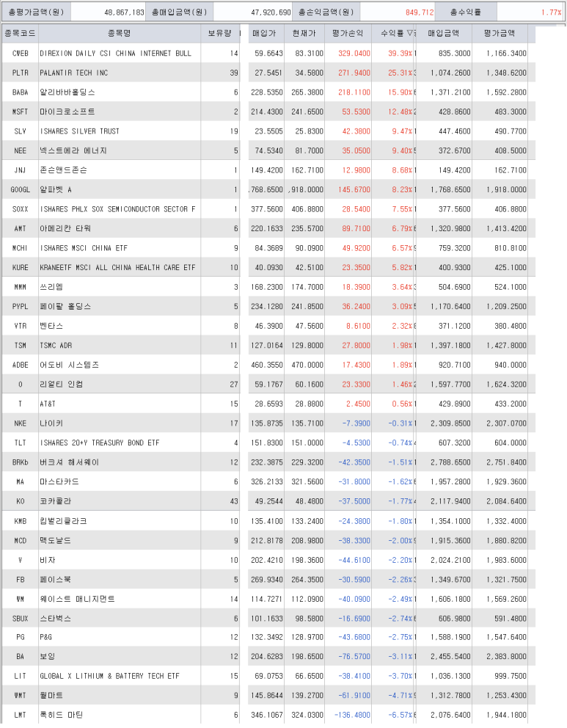
Task: Select ISHARES 20+Y TREASURY BOND ETF name
Action: click(x=99, y=443)
